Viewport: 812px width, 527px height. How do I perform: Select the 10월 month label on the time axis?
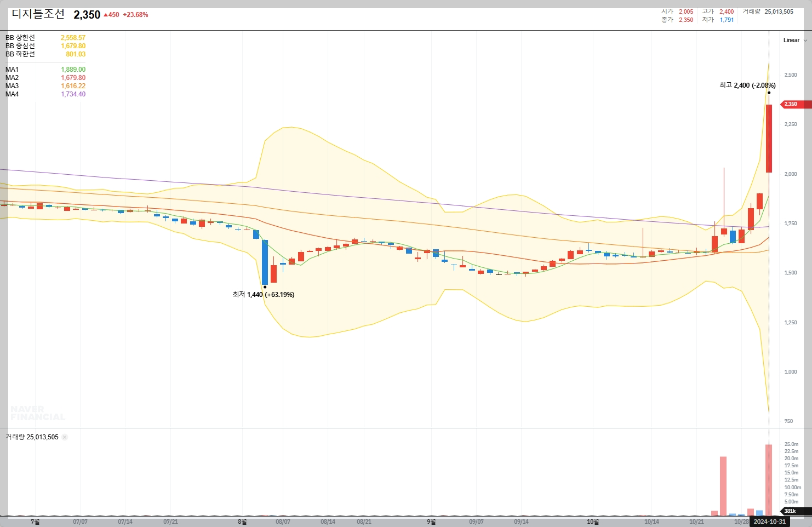[x=593, y=522]
